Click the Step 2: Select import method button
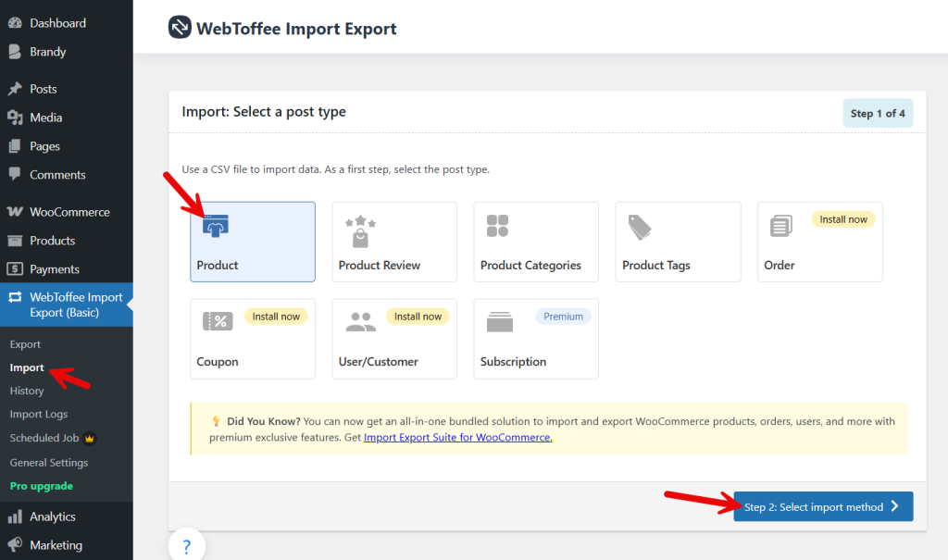948x560 pixels. coord(821,506)
